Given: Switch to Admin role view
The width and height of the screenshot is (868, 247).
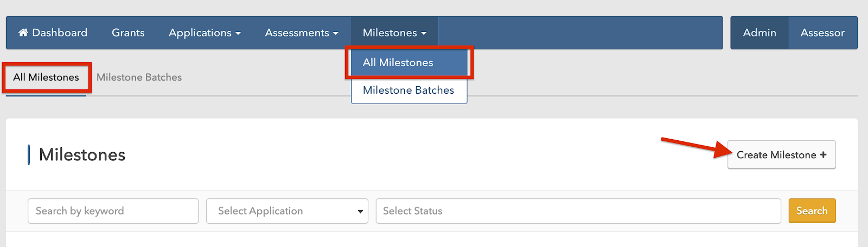Looking at the screenshot, I should [759, 32].
